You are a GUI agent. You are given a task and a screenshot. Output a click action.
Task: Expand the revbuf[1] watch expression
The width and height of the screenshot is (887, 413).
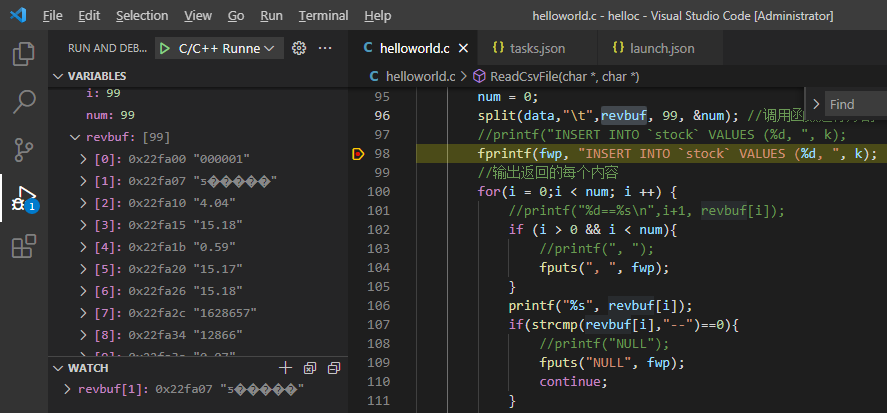click(x=67, y=389)
